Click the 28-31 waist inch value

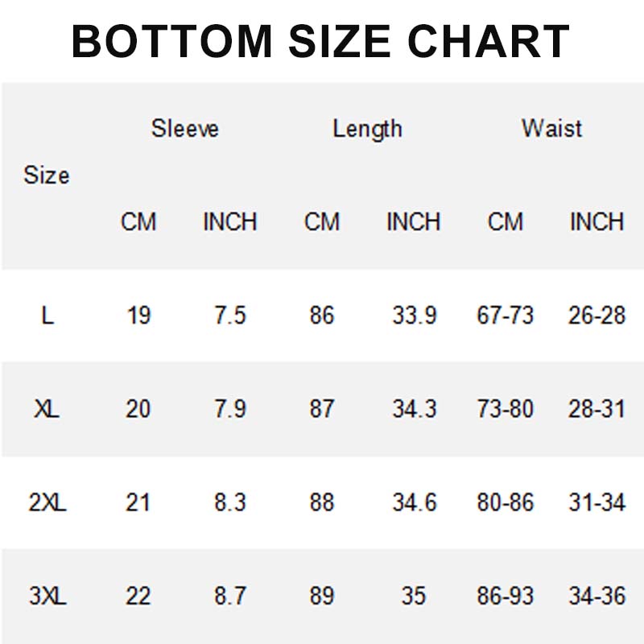pyautogui.click(x=597, y=409)
